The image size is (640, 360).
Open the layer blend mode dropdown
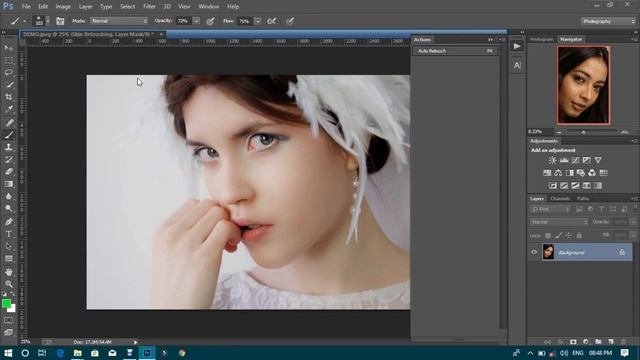click(559, 222)
